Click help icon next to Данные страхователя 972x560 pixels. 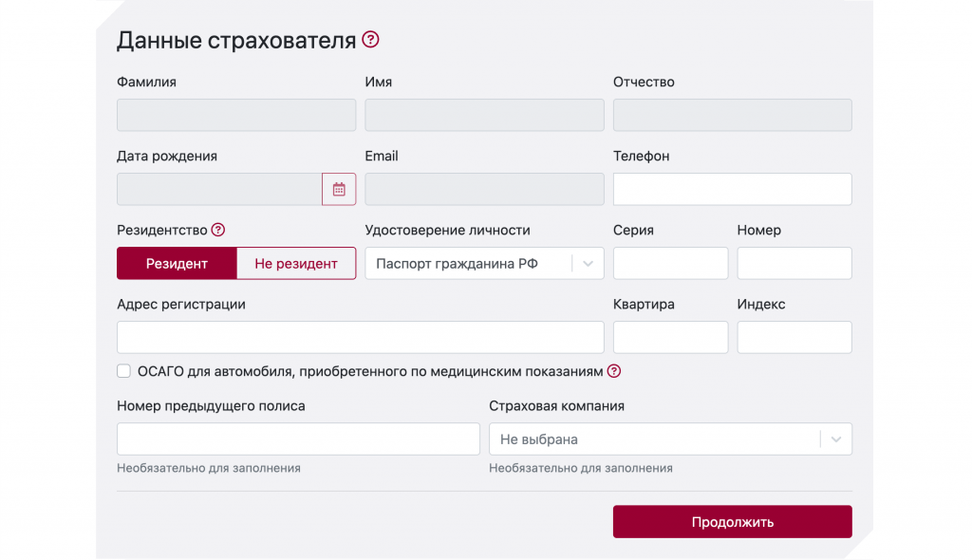tap(371, 40)
